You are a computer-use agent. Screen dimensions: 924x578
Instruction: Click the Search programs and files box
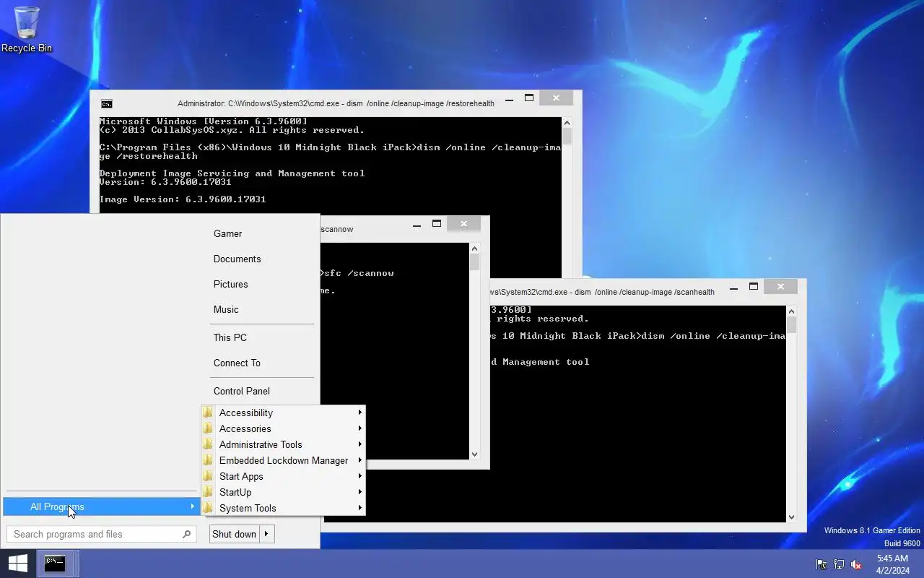(x=101, y=535)
